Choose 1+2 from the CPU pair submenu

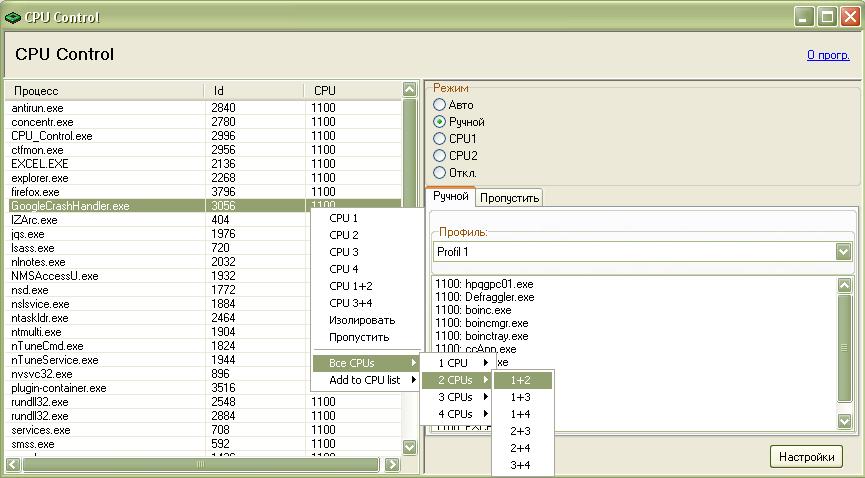click(521, 380)
